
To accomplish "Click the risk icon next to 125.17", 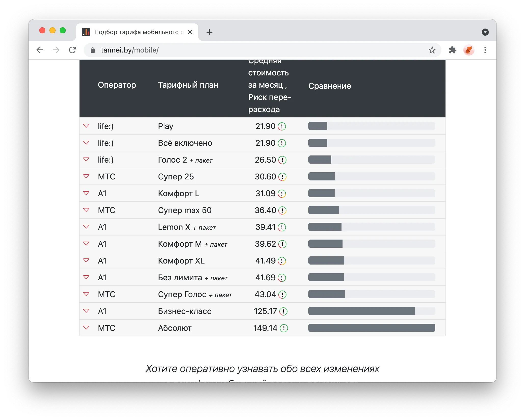I will 283,311.
